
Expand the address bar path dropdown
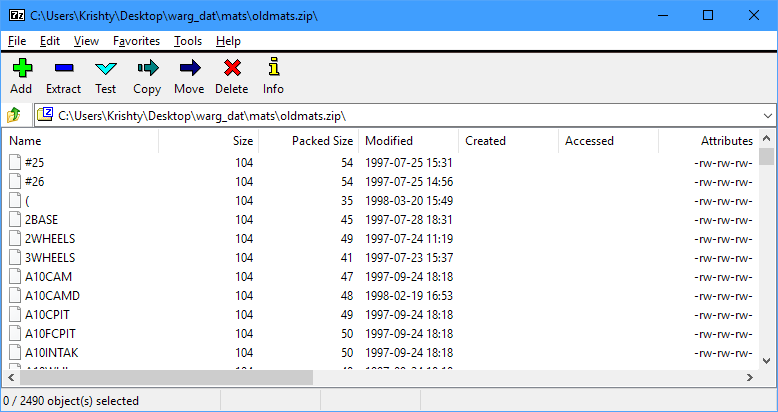[x=767, y=115]
